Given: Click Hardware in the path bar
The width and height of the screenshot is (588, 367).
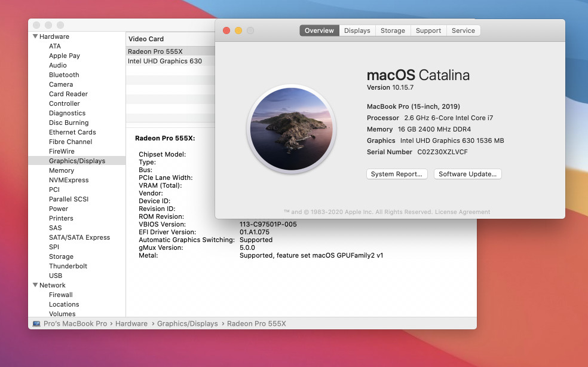Looking at the screenshot, I should (131, 323).
